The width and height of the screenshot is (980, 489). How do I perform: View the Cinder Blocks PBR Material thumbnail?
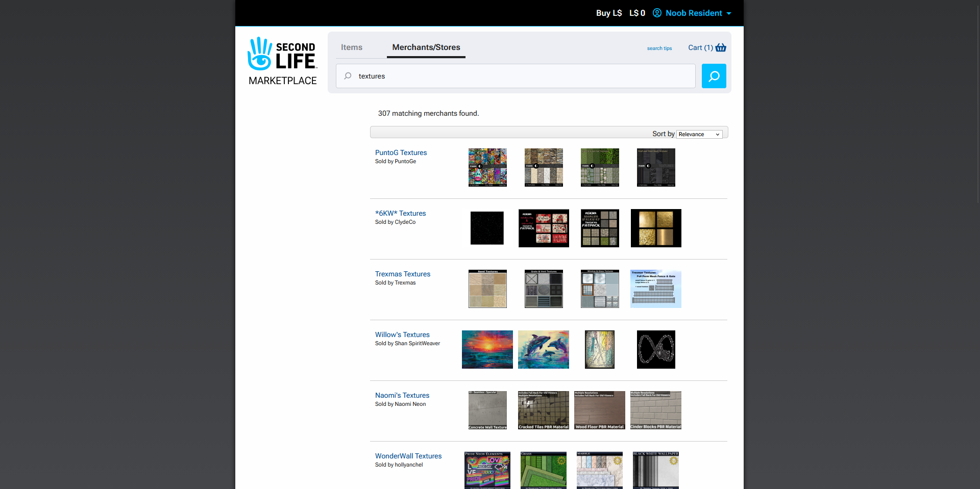[x=655, y=410]
